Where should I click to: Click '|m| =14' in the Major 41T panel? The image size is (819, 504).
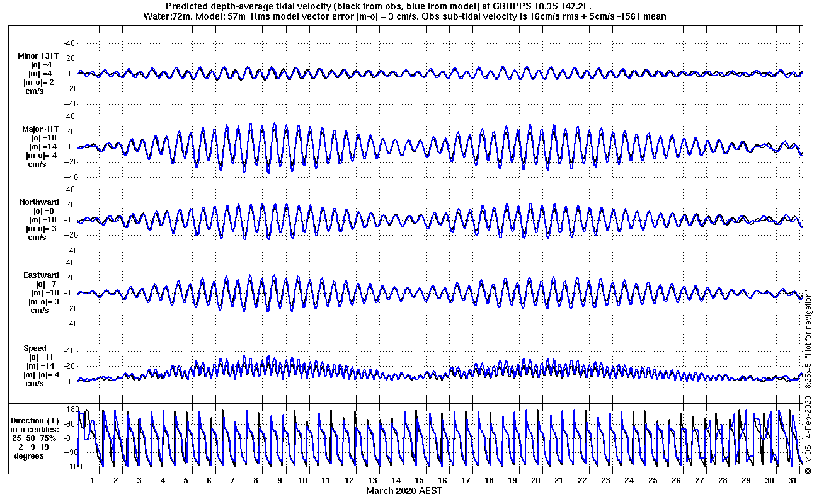[44, 147]
